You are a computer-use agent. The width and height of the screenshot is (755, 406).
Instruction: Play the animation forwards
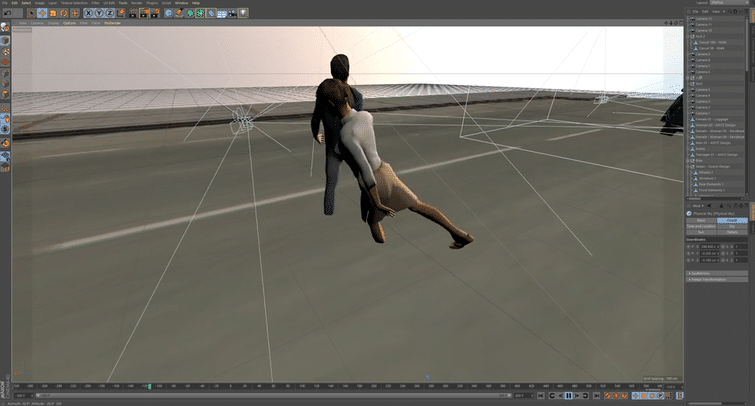(x=577, y=395)
